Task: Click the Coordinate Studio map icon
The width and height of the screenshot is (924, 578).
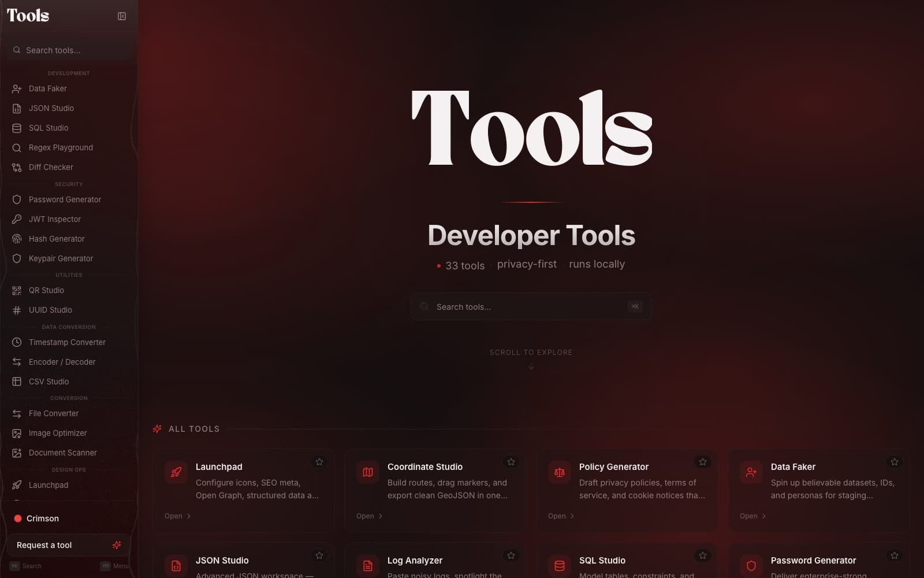Action: [368, 472]
